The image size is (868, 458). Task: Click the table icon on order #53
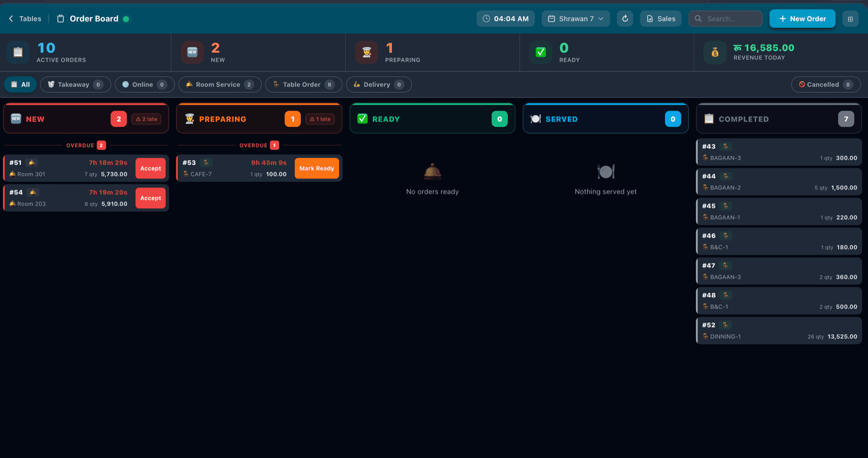click(206, 163)
